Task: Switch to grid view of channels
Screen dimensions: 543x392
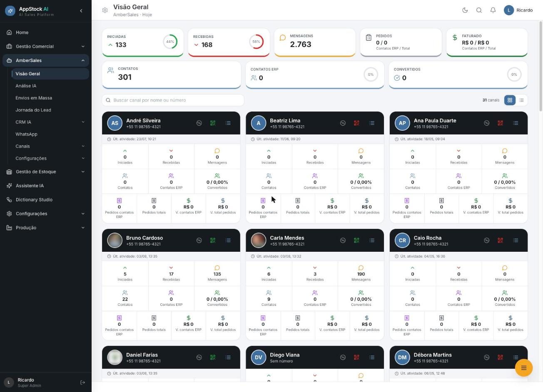Action: click(510, 100)
